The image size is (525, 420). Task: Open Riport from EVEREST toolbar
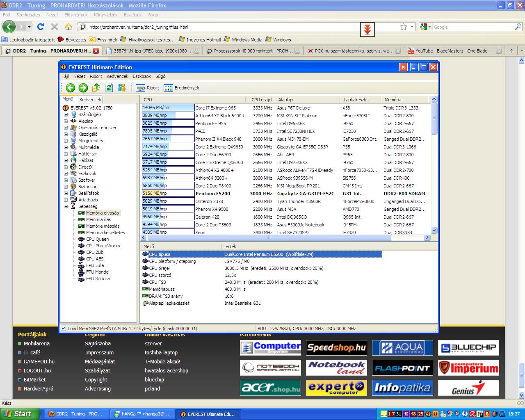147,88
